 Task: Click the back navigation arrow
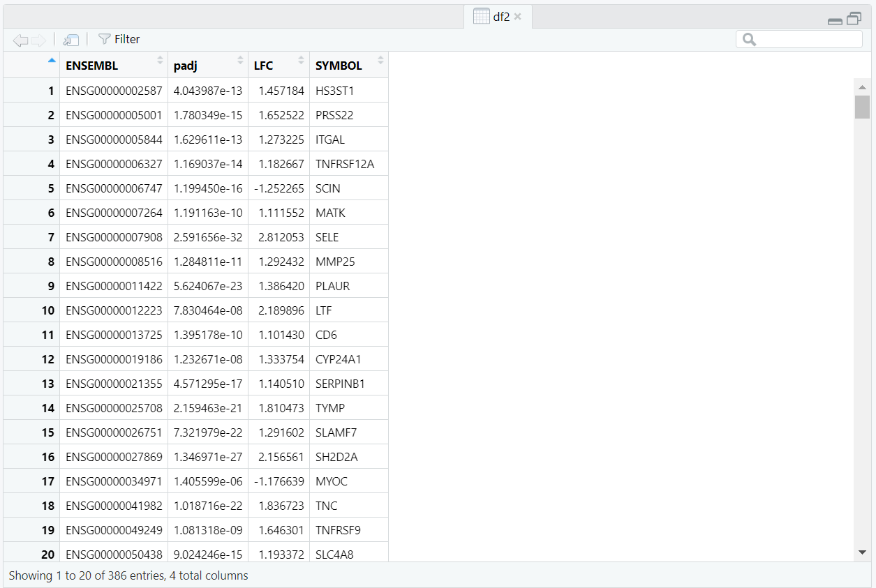coord(20,40)
